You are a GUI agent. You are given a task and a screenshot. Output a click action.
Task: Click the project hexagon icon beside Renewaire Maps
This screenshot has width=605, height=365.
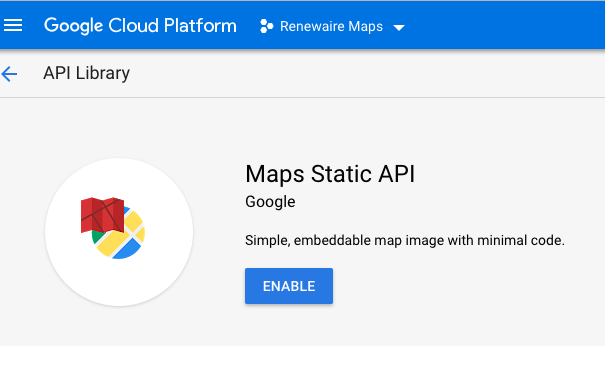tap(267, 26)
